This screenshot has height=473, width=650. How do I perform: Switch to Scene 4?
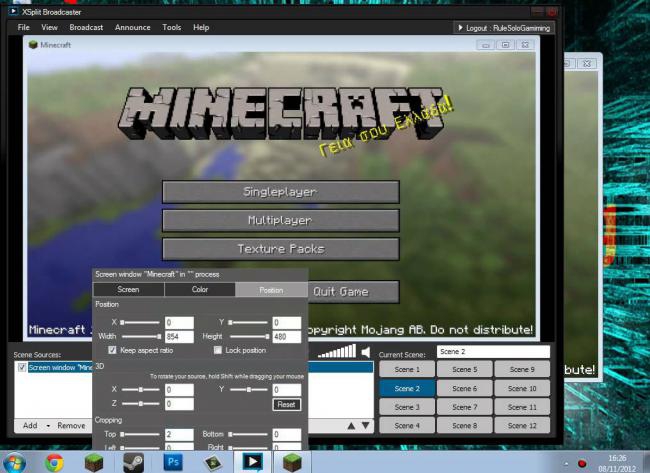407,425
